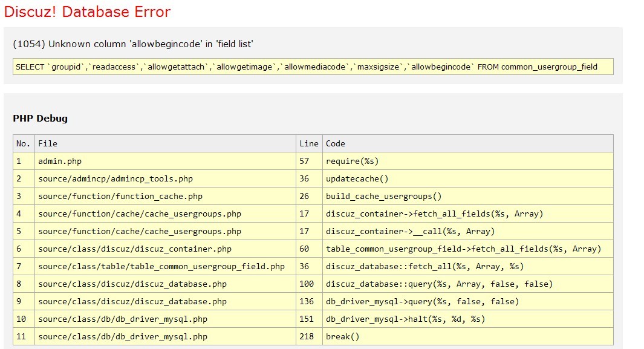The width and height of the screenshot is (644, 349).
Task: Click the 'require(%s)' code cell
Action: 468,161
